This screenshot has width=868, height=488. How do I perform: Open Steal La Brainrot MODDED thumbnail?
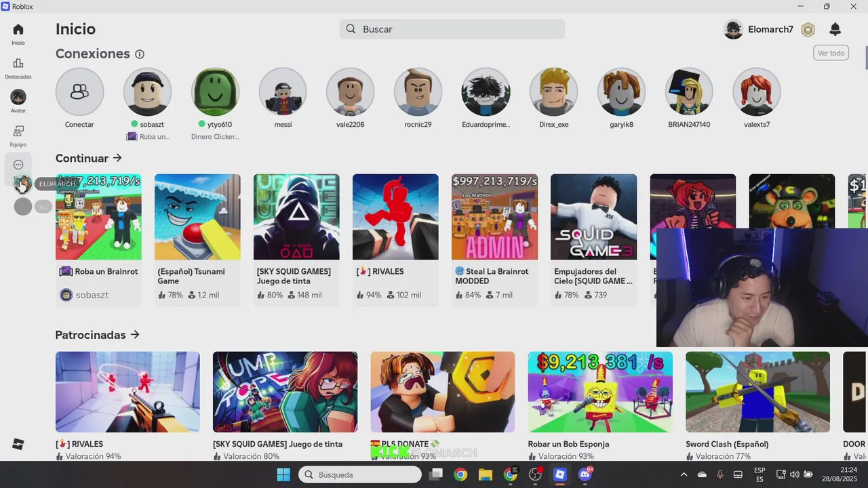click(x=494, y=217)
